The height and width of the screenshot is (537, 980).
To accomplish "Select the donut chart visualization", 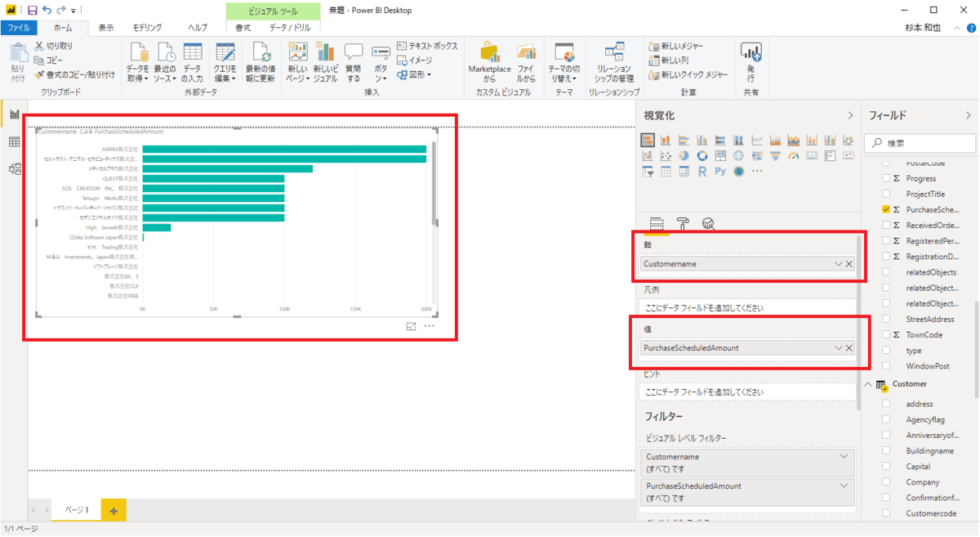I will (702, 155).
